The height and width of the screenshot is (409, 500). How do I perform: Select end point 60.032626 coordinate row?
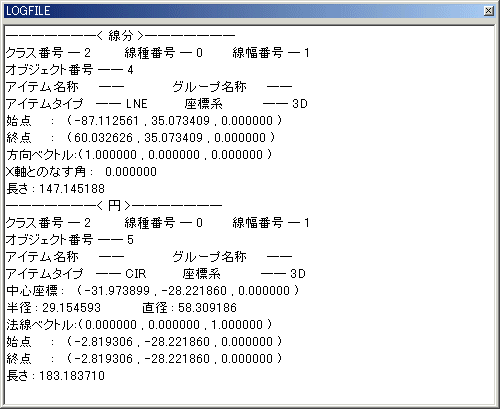click(x=141, y=138)
